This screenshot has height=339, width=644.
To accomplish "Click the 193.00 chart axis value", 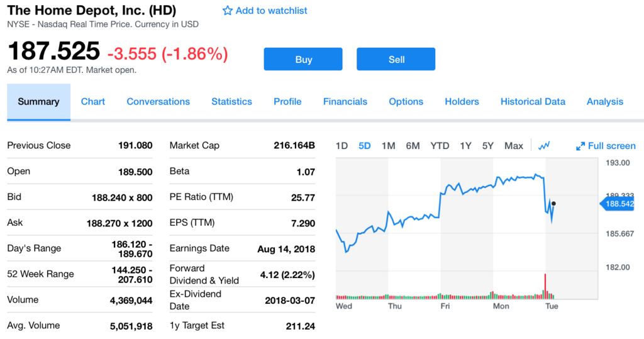I will 618,163.
